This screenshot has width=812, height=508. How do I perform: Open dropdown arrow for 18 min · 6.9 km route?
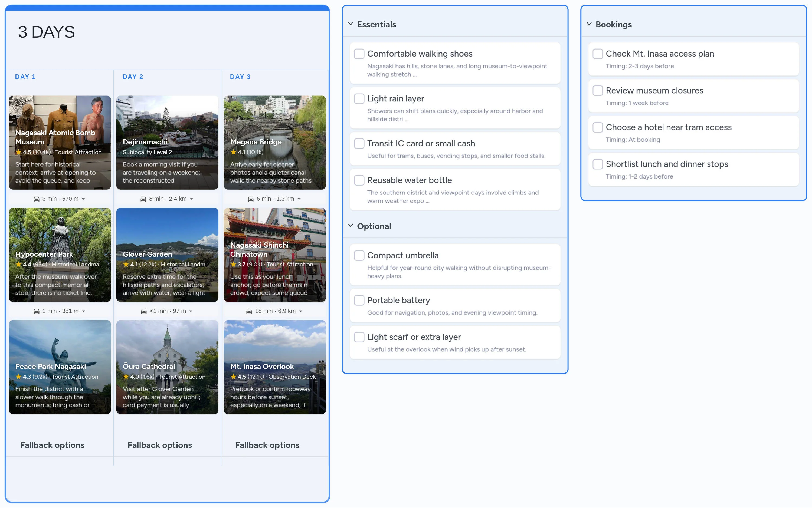pyautogui.click(x=301, y=311)
